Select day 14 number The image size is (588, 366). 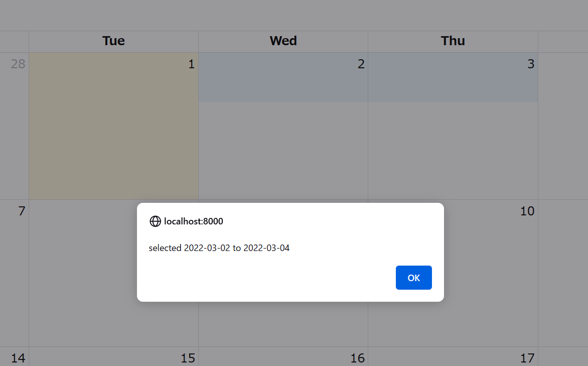tap(18, 358)
